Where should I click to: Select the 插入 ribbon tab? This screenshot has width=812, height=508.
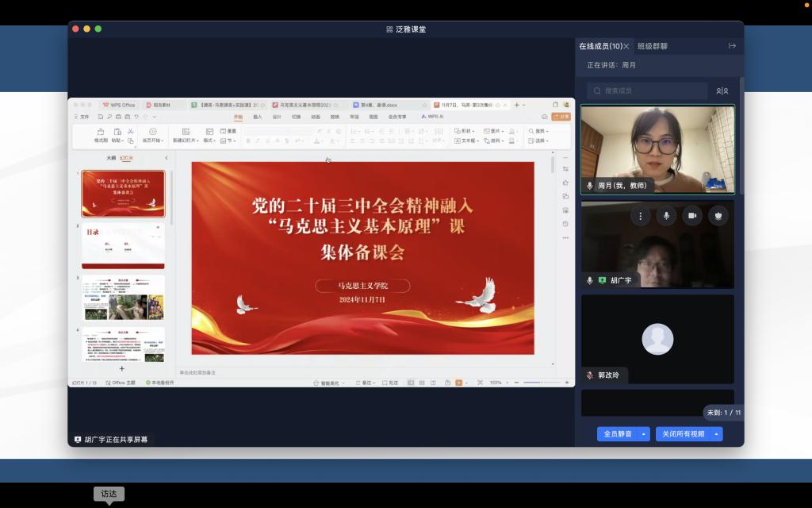258,117
